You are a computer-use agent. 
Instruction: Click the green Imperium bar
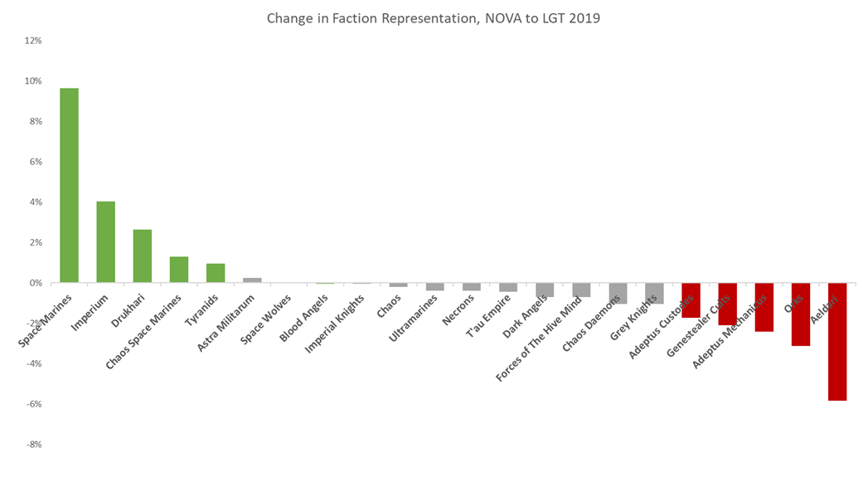[x=106, y=241]
